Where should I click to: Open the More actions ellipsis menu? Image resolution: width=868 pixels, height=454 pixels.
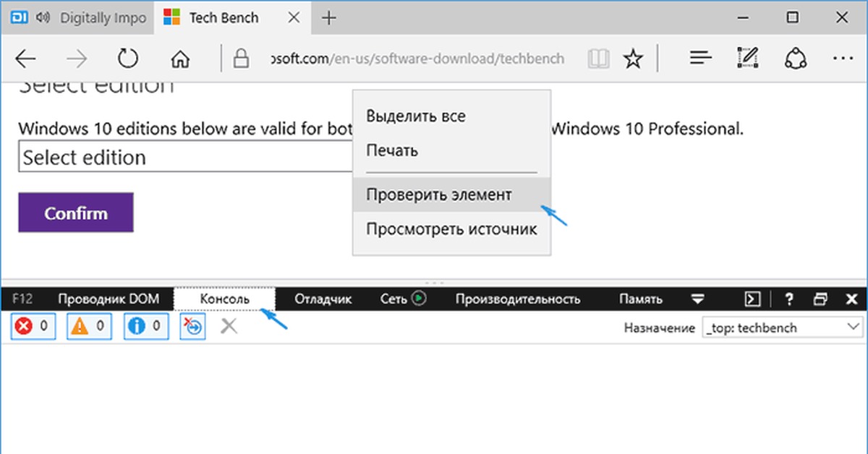click(843, 59)
